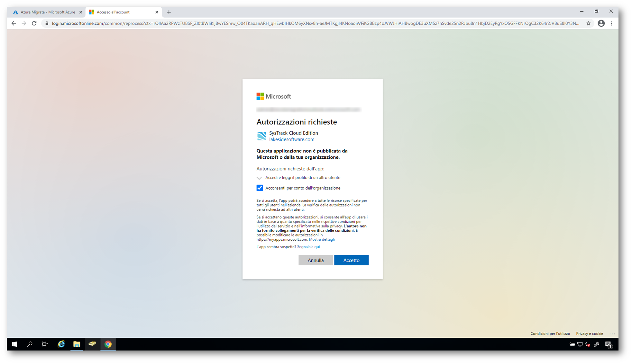Open the Windows Start menu

click(14, 344)
